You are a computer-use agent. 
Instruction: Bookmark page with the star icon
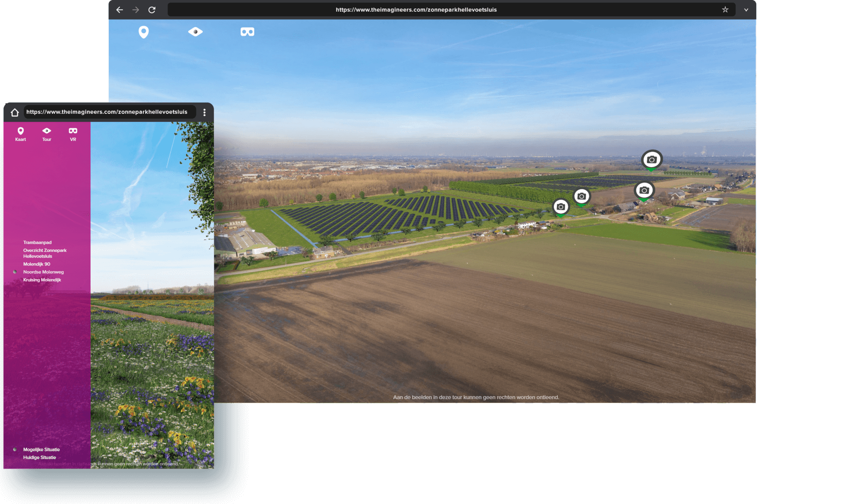[x=725, y=10]
